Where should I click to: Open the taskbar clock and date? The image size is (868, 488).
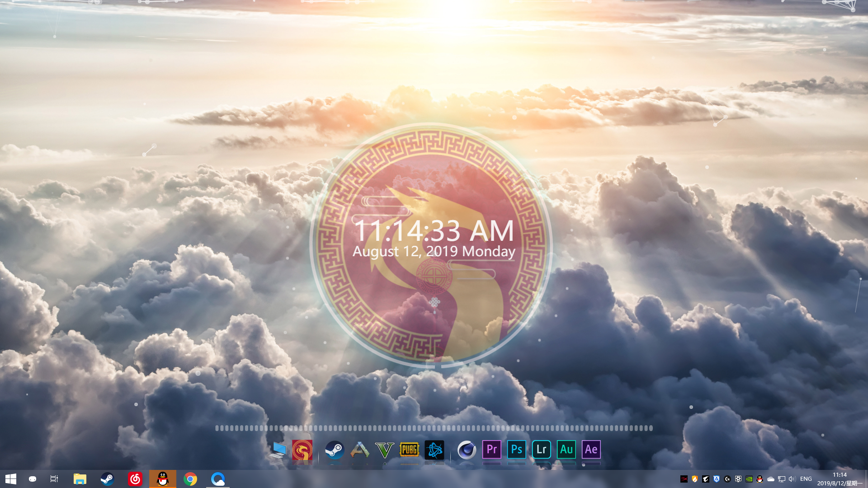pos(840,479)
